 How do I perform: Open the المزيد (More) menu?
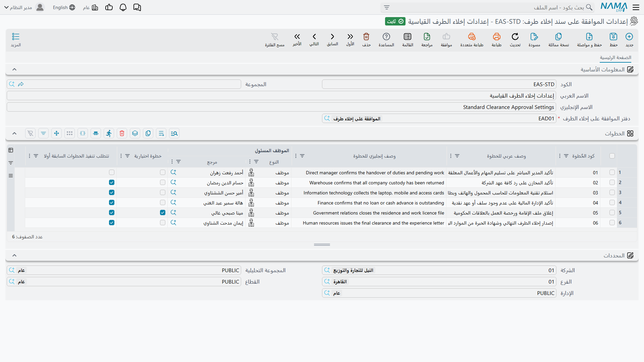tap(16, 40)
